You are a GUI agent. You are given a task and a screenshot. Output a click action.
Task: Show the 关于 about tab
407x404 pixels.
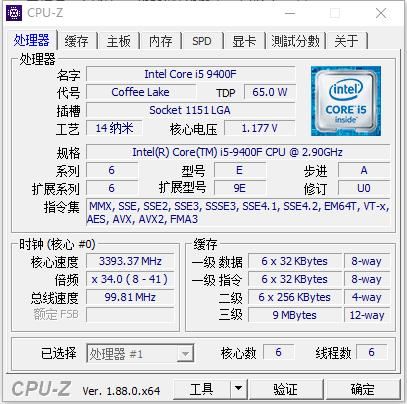pyautogui.click(x=347, y=41)
